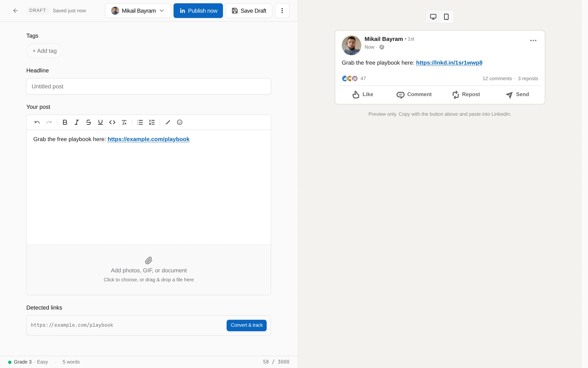Insert a bulleted list
Screen dimensions: 588x368
click(140, 122)
